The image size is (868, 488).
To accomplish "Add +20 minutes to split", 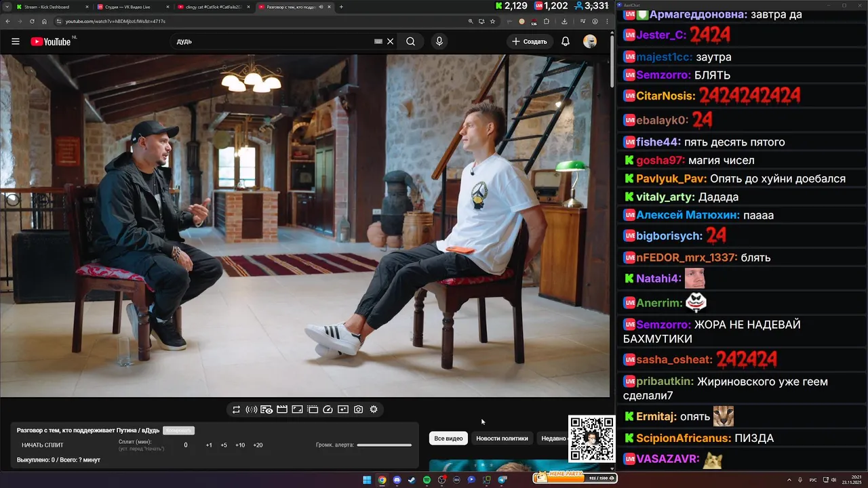I will pos(258,445).
